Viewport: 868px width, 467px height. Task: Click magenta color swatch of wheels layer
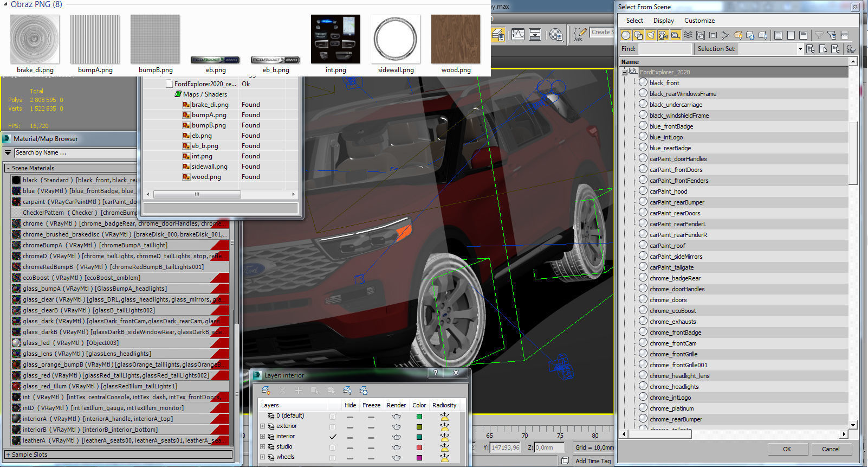tap(419, 458)
